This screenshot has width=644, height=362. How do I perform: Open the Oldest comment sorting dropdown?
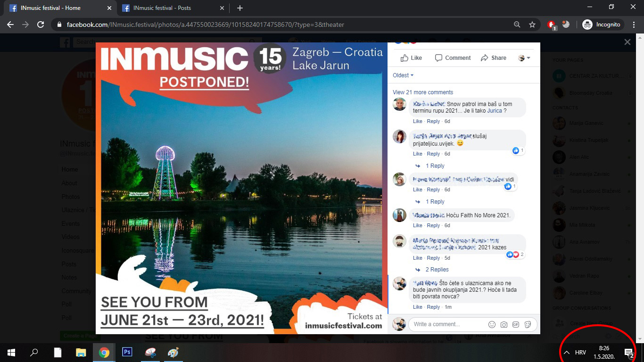point(403,75)
